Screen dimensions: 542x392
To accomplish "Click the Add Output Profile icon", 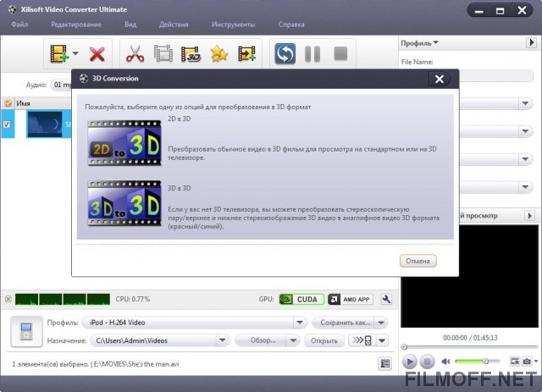I will (x=246, y=54).
